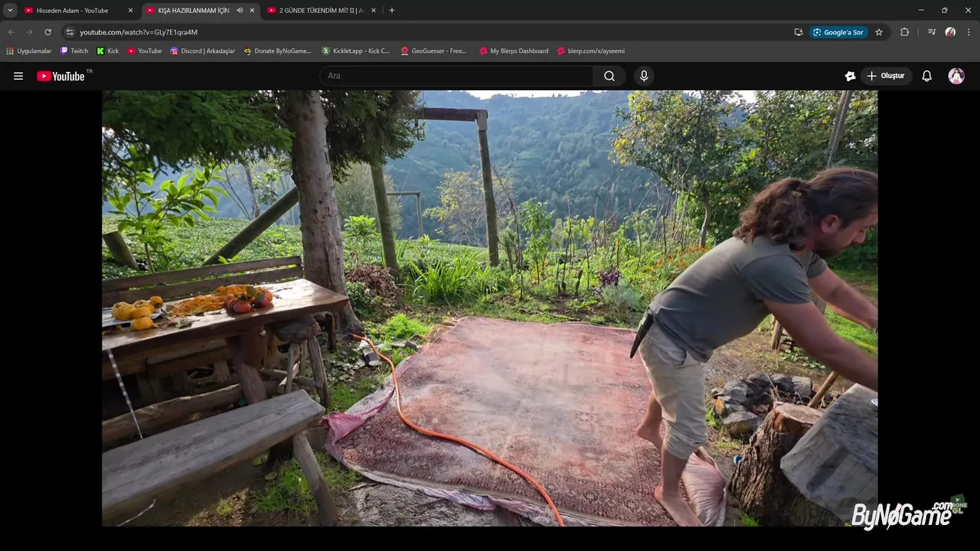This screenshot has height=551, width=980.
Task: Start voice search with the microphone
Action: [x=644, y=76]
